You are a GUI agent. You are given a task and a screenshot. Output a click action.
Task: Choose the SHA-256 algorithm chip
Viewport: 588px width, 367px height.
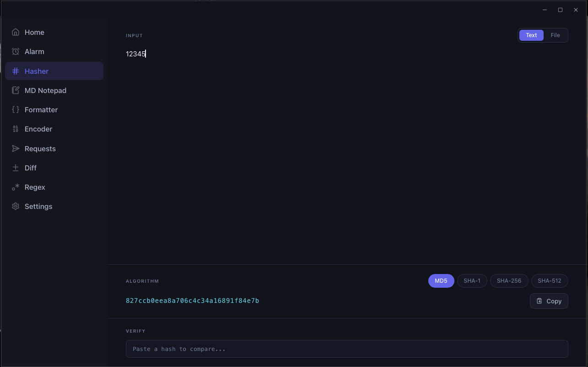509,280
